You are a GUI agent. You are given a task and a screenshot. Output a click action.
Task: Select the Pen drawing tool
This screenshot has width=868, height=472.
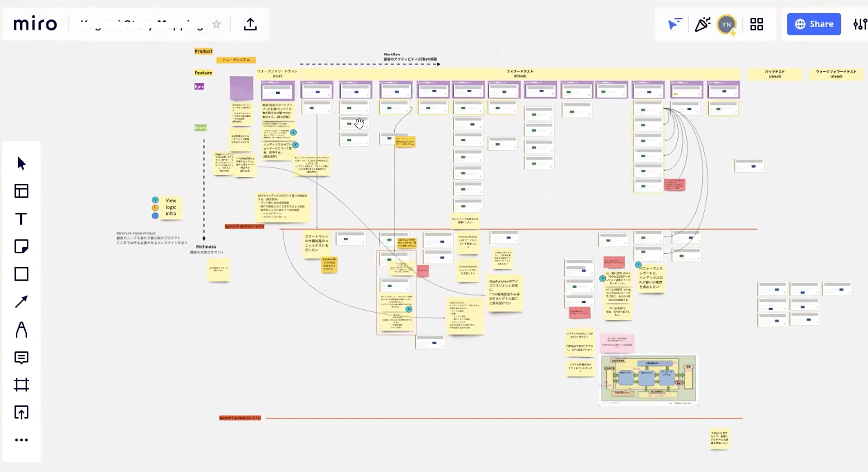(x=21, y=330)
